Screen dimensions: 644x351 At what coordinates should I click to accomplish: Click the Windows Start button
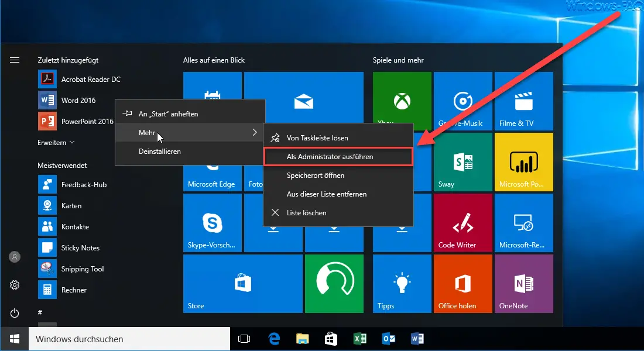15,339
